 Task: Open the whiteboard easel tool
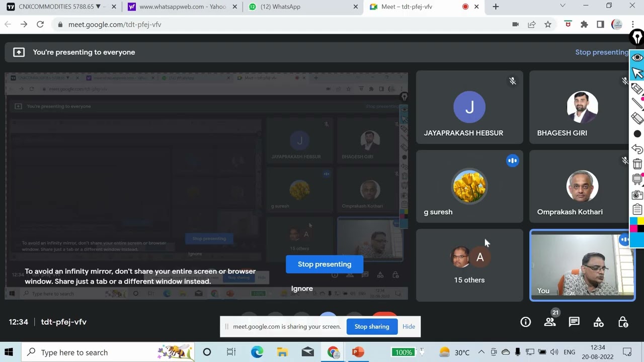(637, 179)
